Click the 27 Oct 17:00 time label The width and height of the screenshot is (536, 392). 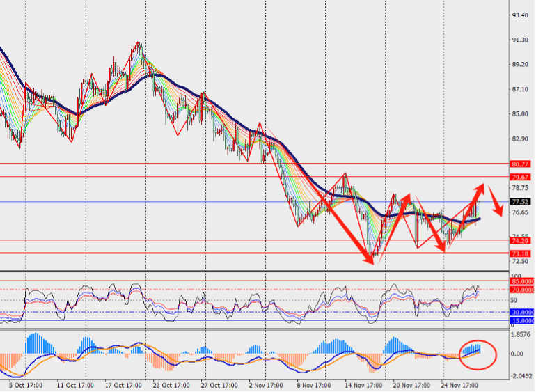[x=219, y=386]
